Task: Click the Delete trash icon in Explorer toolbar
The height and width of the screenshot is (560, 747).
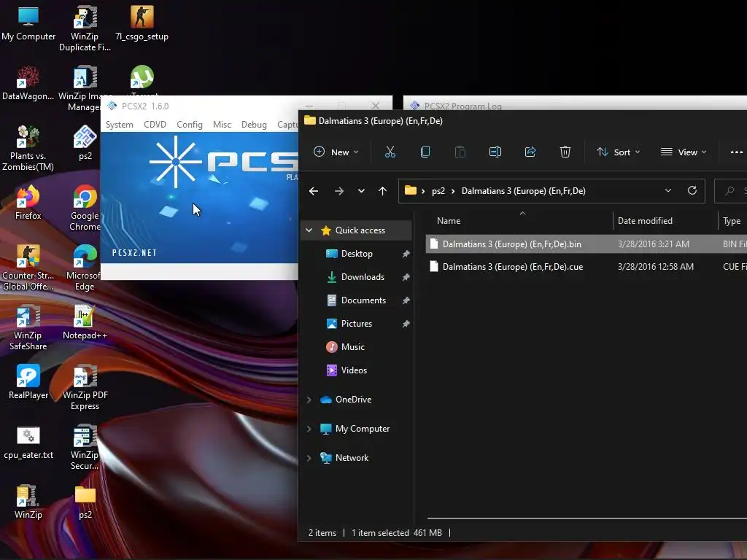Action: 565,152
